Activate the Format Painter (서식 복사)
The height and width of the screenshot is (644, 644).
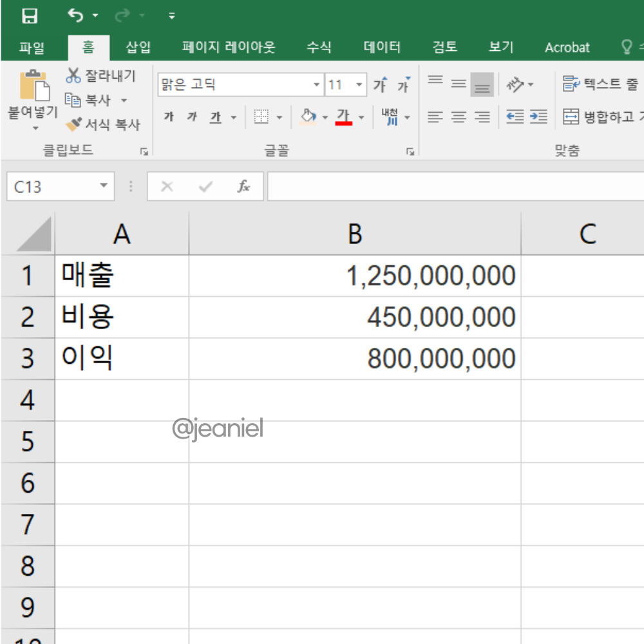[100, 124]
